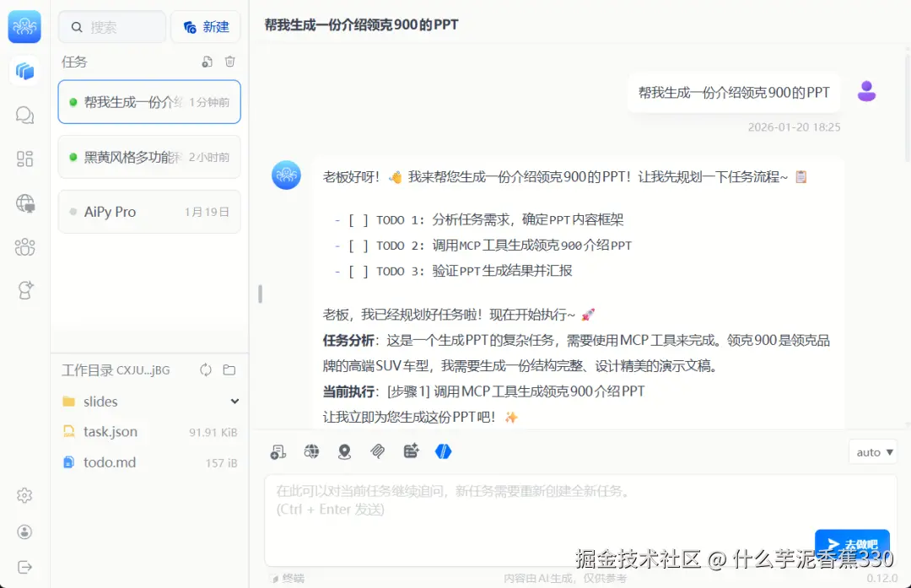Click the logout icon at sidebar bottom
This screenshot has height=588, width=911.
click(24, 567)
